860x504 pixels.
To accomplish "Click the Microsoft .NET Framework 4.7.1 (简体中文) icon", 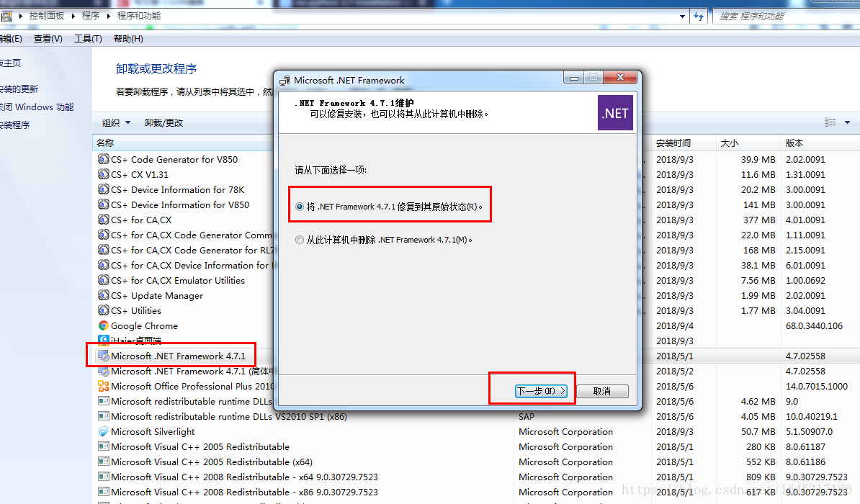I will 103,372.
